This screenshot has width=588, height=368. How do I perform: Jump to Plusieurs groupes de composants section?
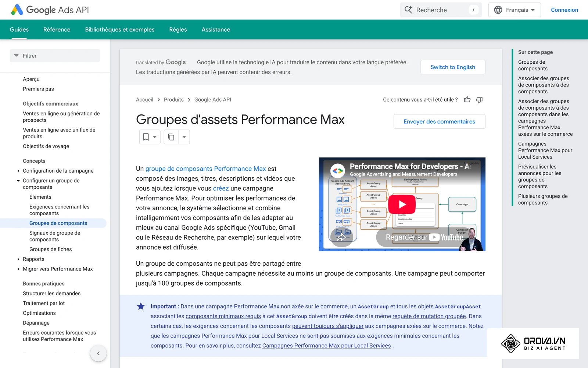coord(543,199)
